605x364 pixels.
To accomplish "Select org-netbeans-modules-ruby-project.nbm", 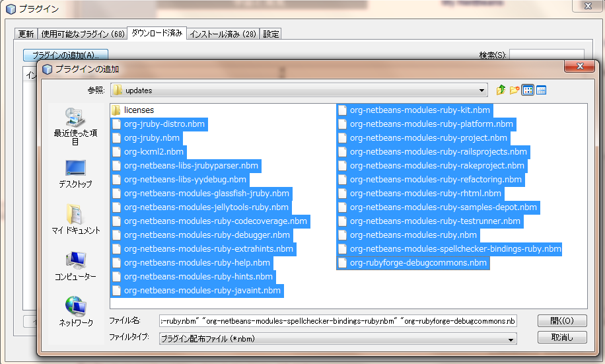I will [x=423, y=138].
